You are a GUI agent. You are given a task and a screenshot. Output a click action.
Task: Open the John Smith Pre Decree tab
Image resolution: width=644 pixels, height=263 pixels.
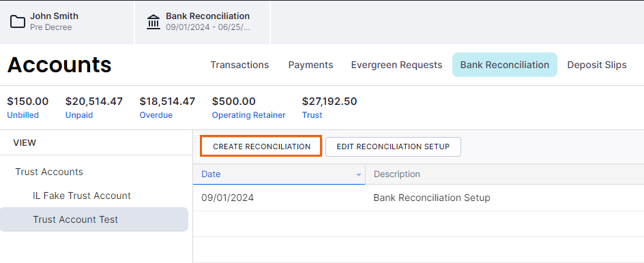[x=67, y=22]
